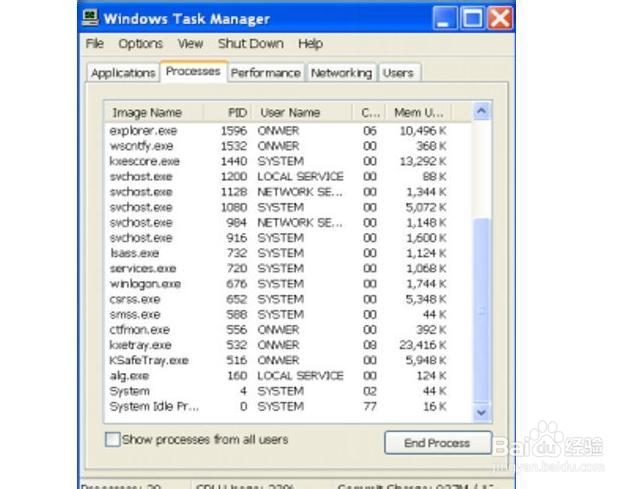Select the System process row
The width and height of the screenshot is (640, 489).
[x=288, y=391]
